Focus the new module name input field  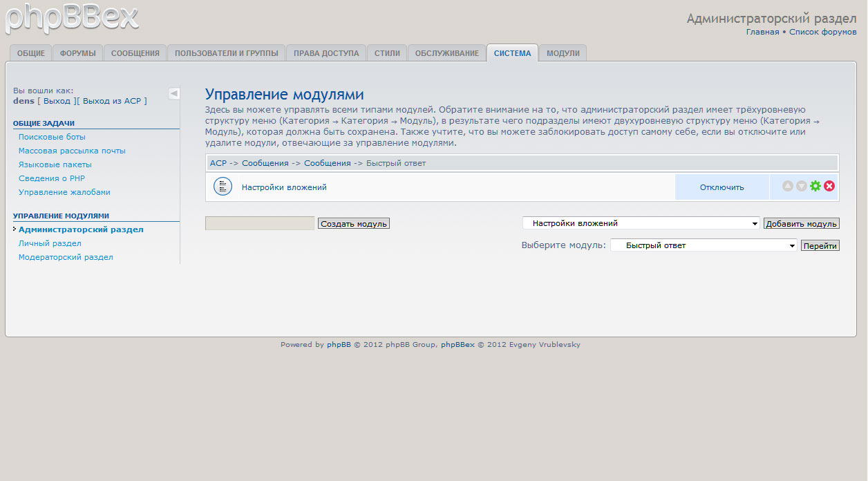click(x=260, y=223)
